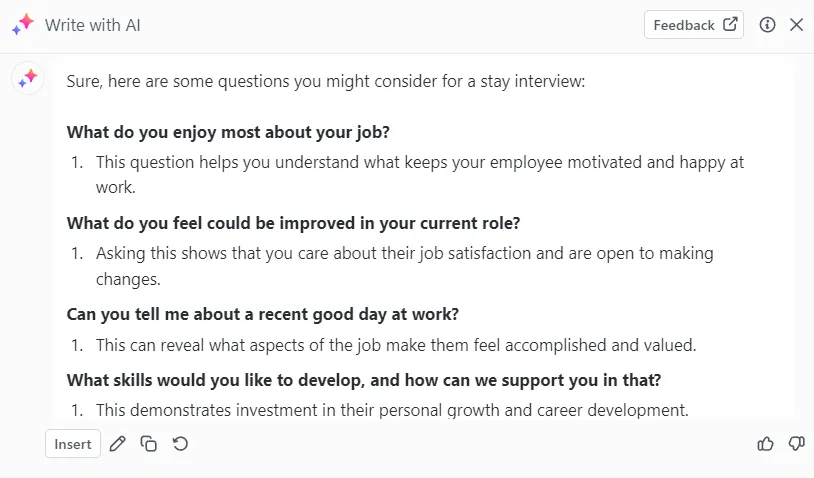Copy the AI response to clipboard
814x478 pixels.
point(148,444)
